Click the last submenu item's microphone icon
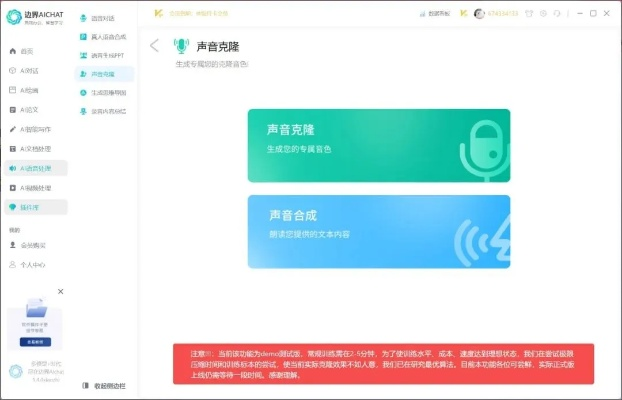 tap(83, 111)
